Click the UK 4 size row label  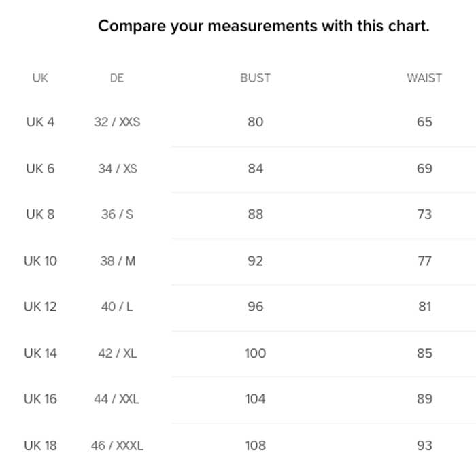click(x=40, y=122)
